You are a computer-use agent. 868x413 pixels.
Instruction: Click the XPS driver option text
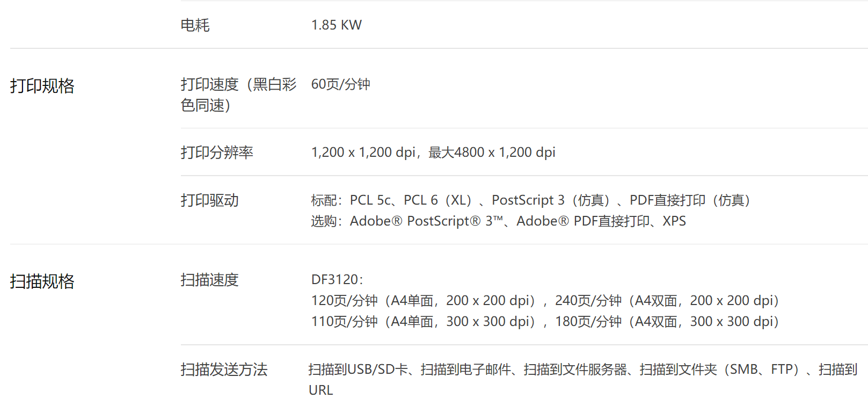674,221
